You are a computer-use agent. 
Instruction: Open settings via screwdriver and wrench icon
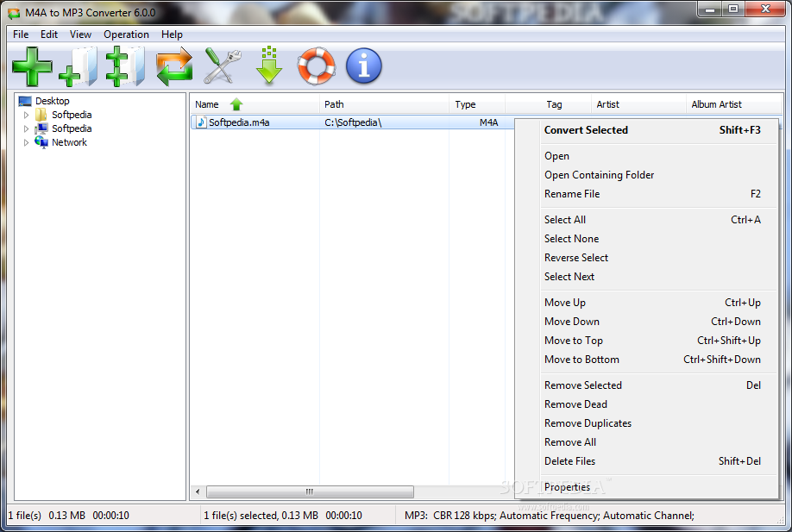[x=223, y=66]
